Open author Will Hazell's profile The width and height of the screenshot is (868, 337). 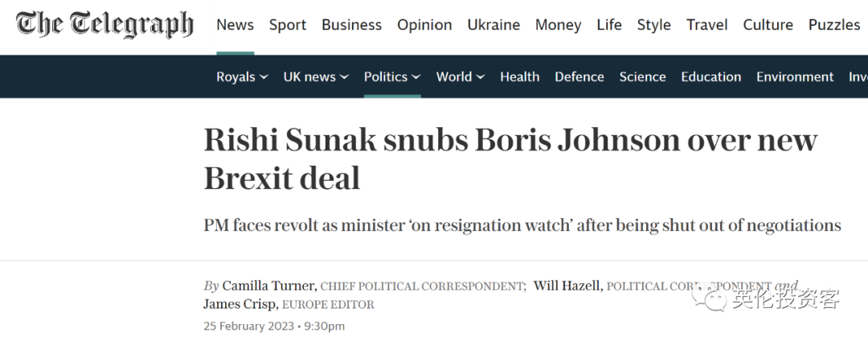coord(568,286)
